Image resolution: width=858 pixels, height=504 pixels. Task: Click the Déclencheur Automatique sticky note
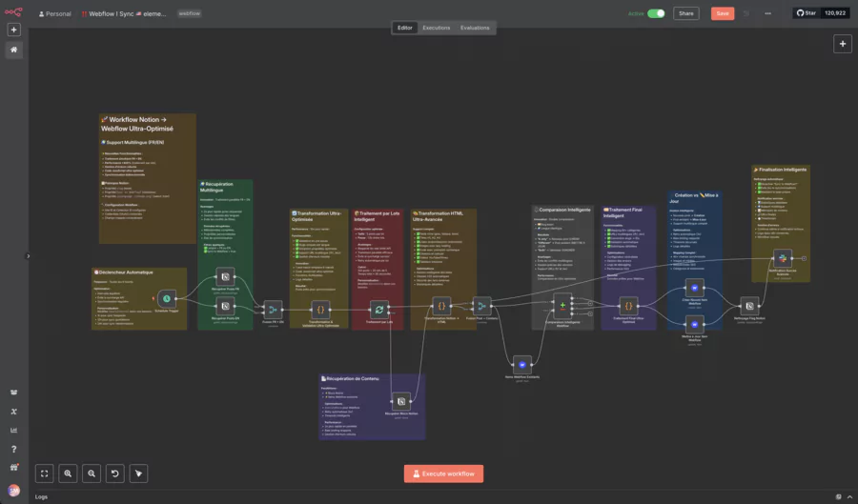139,298
